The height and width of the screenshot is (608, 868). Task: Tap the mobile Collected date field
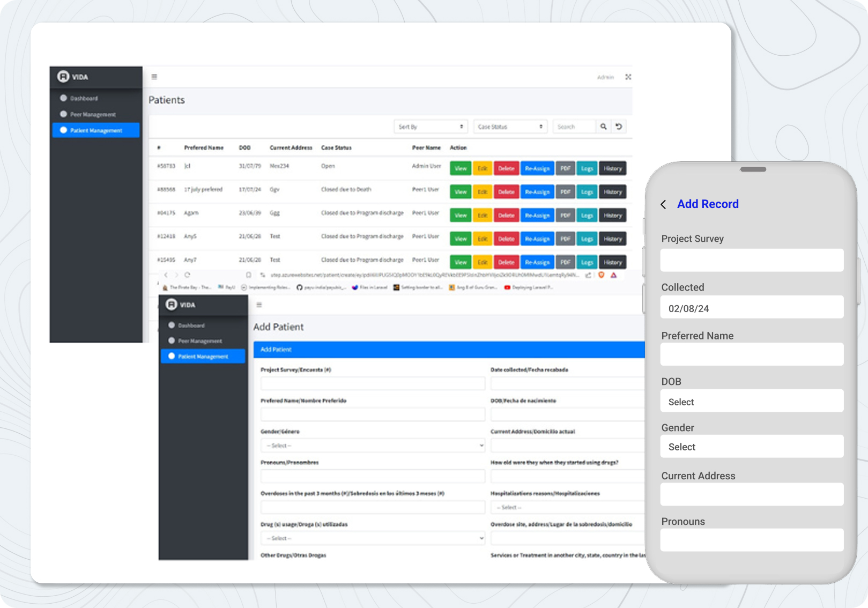(x=752, y=308)
